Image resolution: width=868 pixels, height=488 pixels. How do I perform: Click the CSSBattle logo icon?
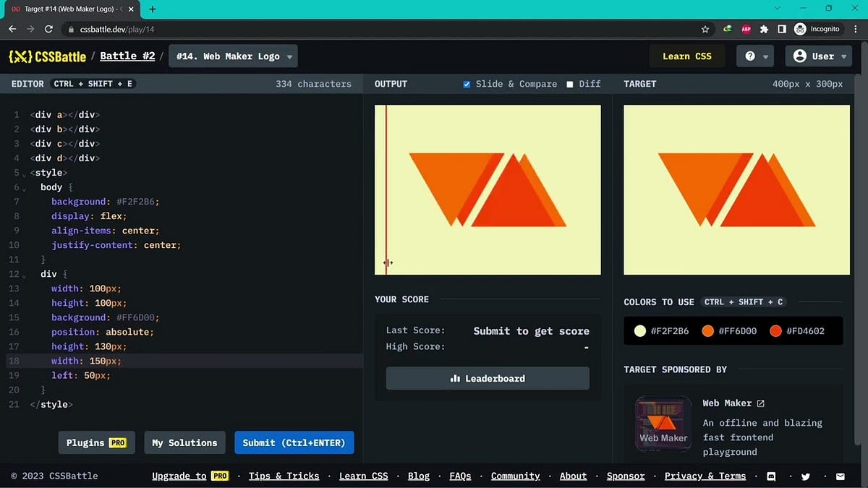pyautogui.click(x=20, y=56)
